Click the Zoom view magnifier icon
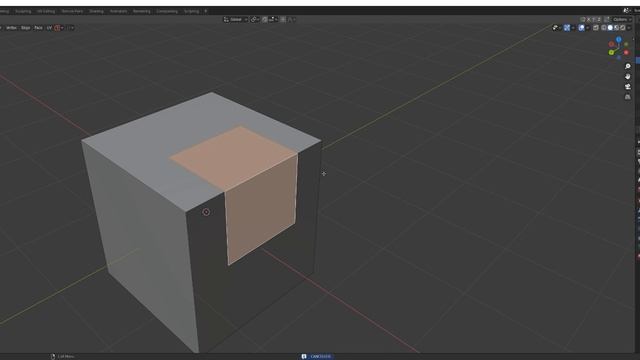 tap(628, 66)
